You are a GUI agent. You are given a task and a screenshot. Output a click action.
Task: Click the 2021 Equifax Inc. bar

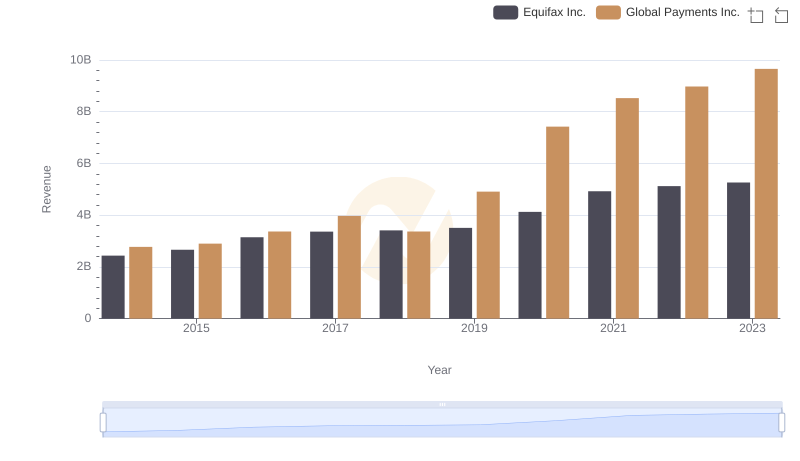coord(599,255)
